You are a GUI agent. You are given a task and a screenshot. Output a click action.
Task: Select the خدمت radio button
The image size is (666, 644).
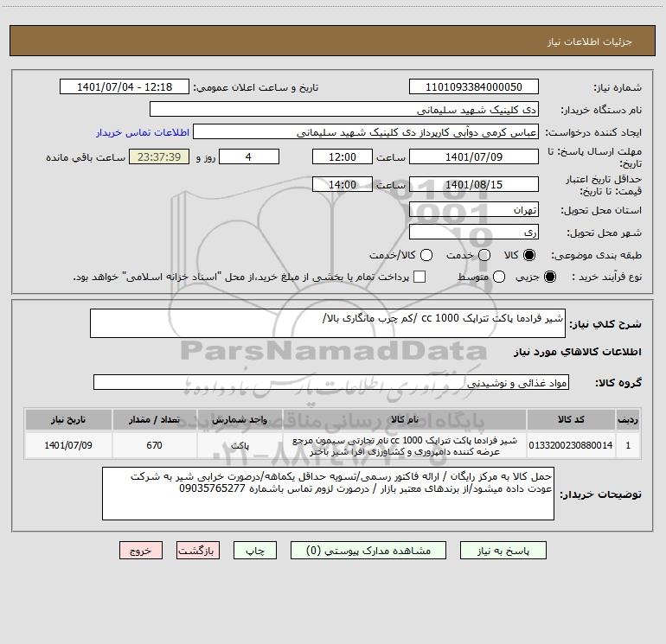(x=484, y=255)
